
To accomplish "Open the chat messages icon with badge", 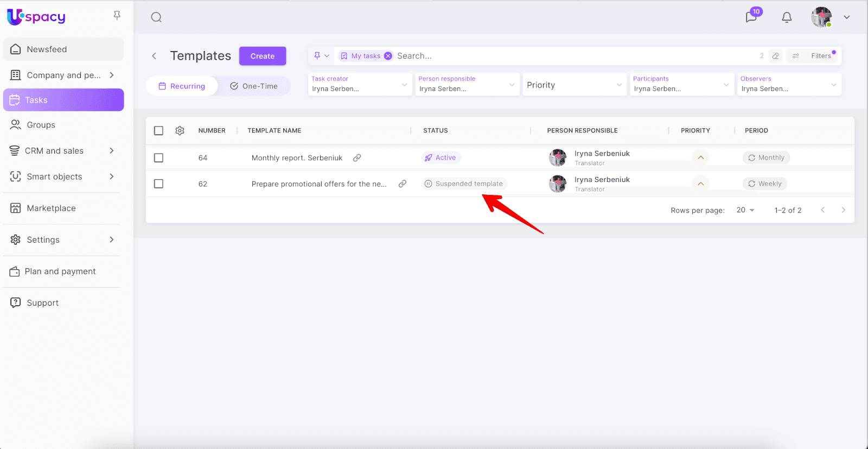I will point(751,17).
